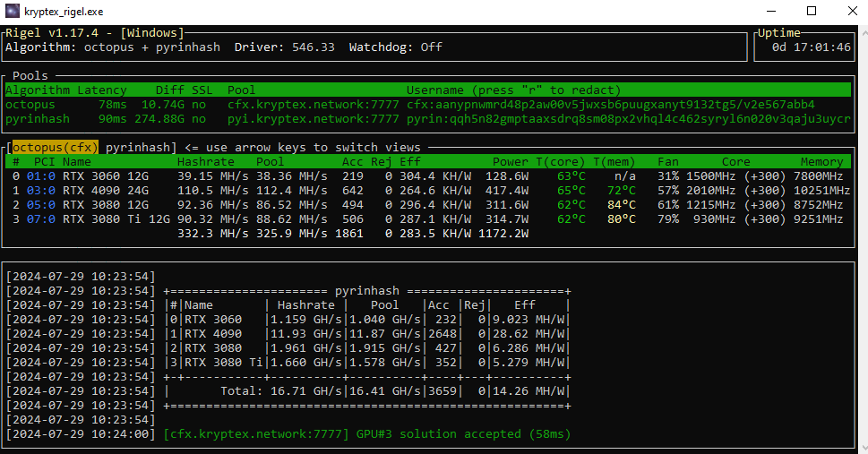The width and height of the screenshot is (868, 454).
Task: Minimize the kryptex_rigel.exe window
Action: (772, 11)
